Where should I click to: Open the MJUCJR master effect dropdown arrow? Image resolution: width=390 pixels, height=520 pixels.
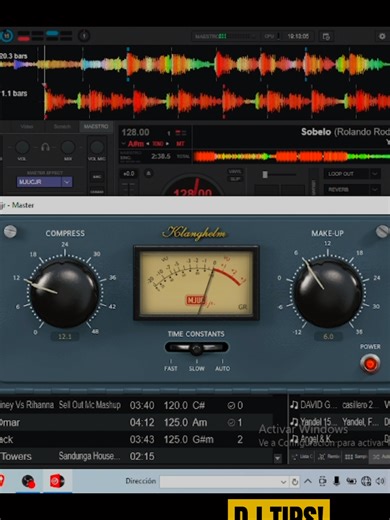point(67,182)
